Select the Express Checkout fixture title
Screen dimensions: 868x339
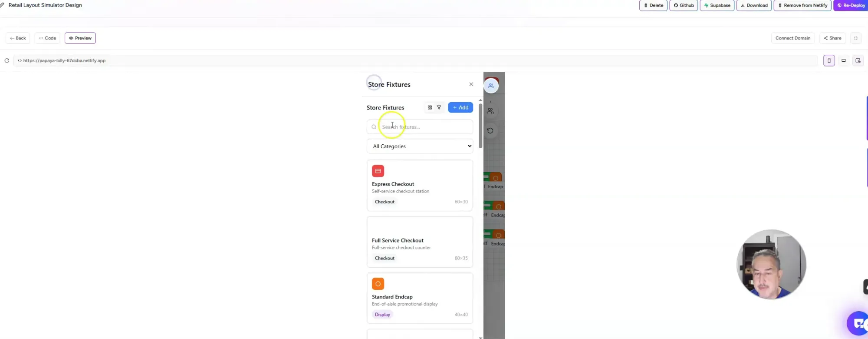click(393, 184)
